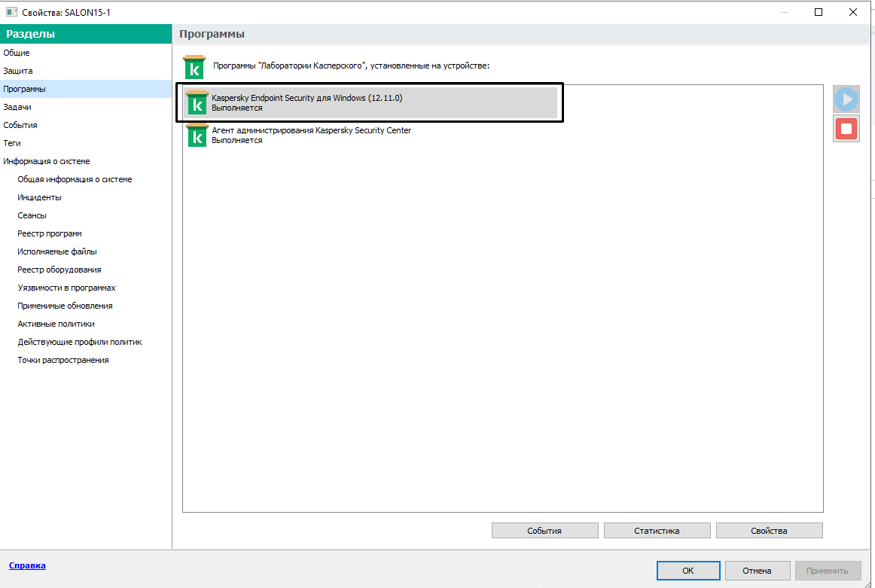
Task: Click the События button below the list
Action: (x=544, y=531)
